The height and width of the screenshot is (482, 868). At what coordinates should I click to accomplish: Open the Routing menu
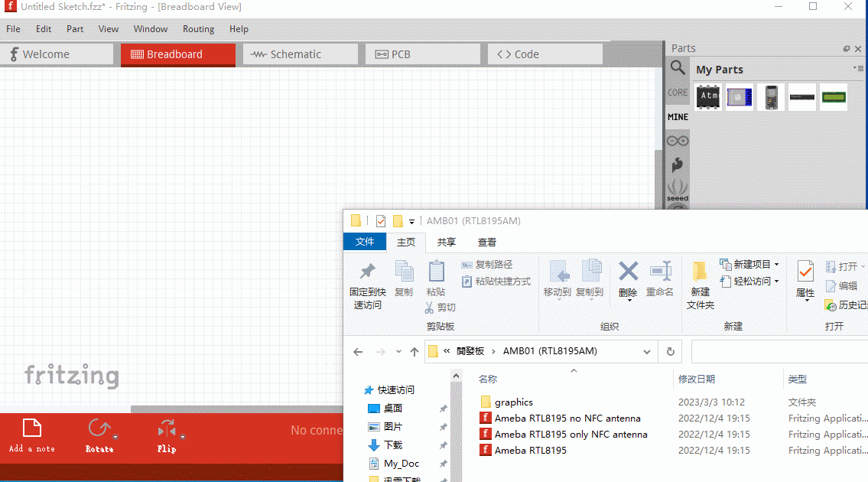(x=198, y=29)
